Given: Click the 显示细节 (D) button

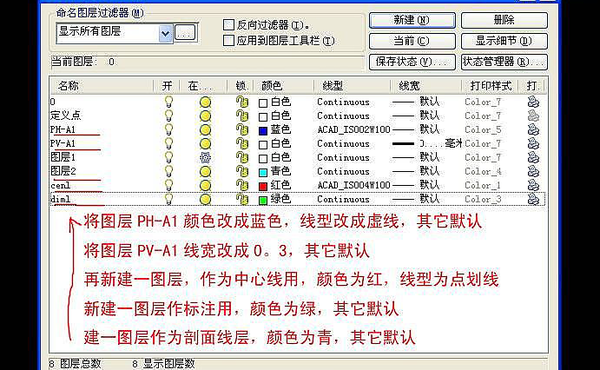Looking at the screenshot, I should point(504,41).
